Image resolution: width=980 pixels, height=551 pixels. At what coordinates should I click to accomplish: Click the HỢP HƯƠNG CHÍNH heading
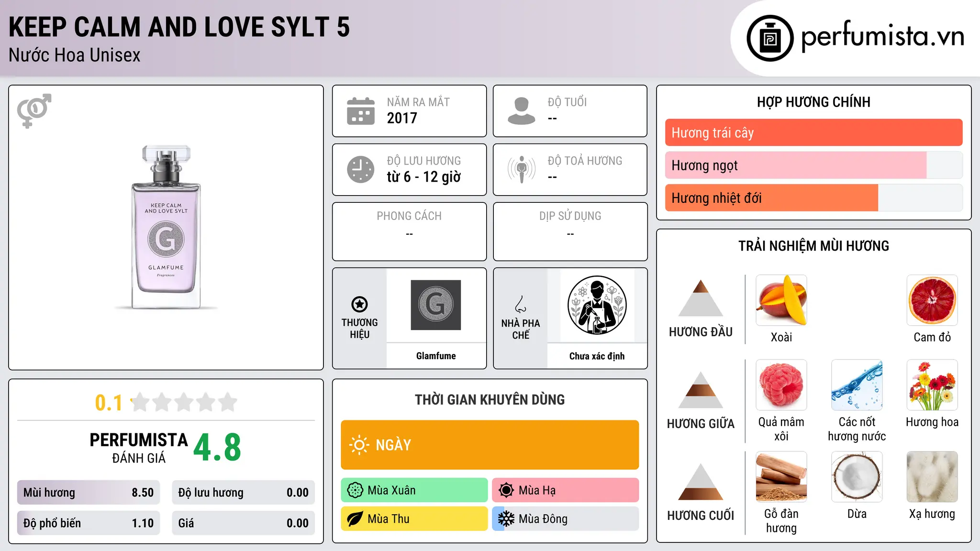pyautogui.click(x=813, y=102)
